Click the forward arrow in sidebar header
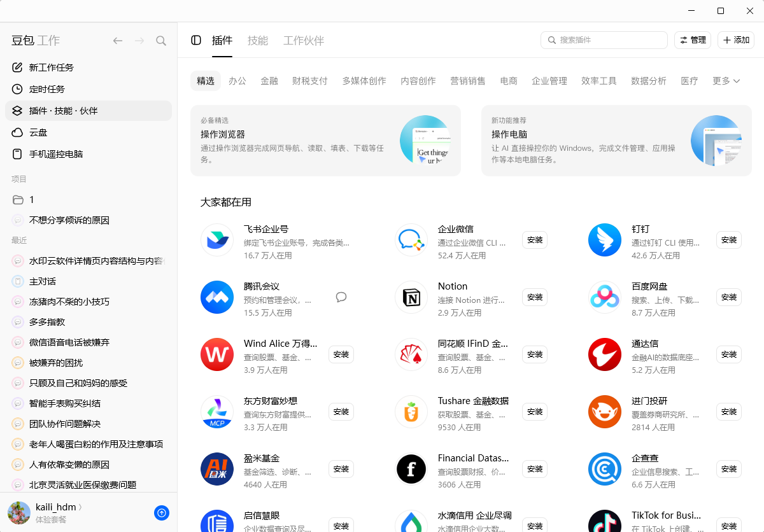This screenshot has width=764, height=532. point(139,41)
